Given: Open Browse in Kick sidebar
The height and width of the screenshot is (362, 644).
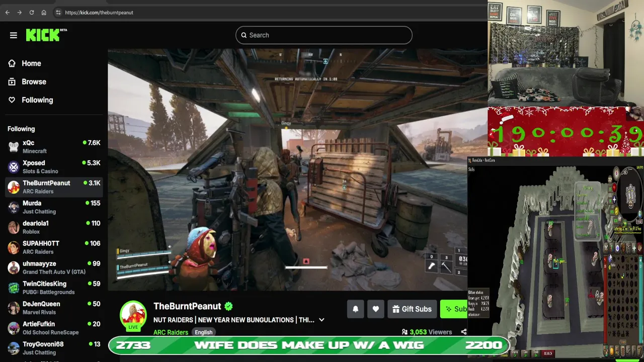Looking at the screenshot, I should [x=34, y=81].
